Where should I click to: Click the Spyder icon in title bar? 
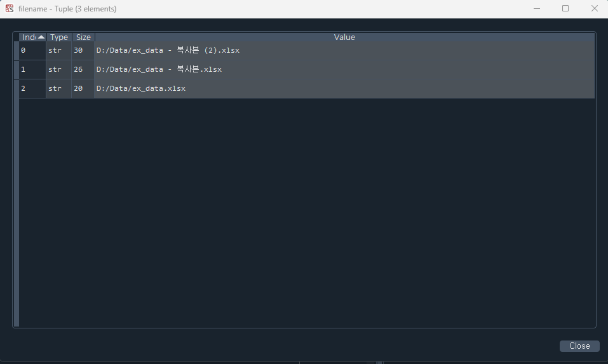click(x=10, y=8)
